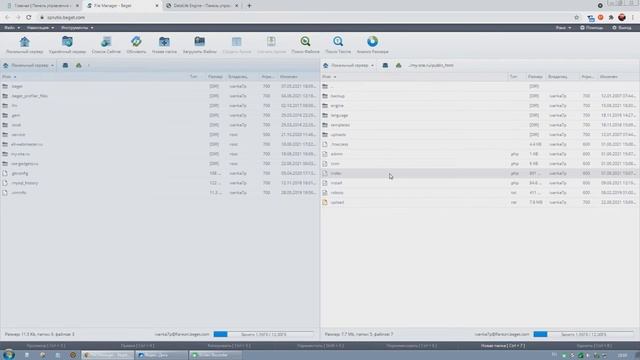Open browser profile avatar icon
Screen dimensions: 640x360
tap(622, 18)
